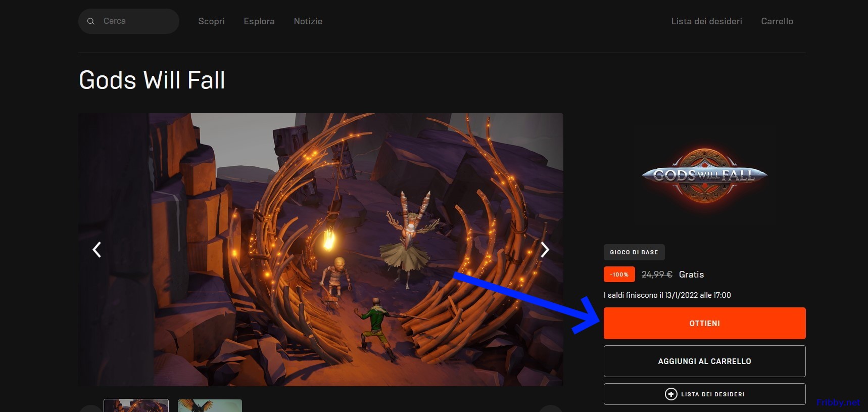This screenshot has width=868, height=412.
Task: Show next screenshot with right chevron
Action: (545, 249)
